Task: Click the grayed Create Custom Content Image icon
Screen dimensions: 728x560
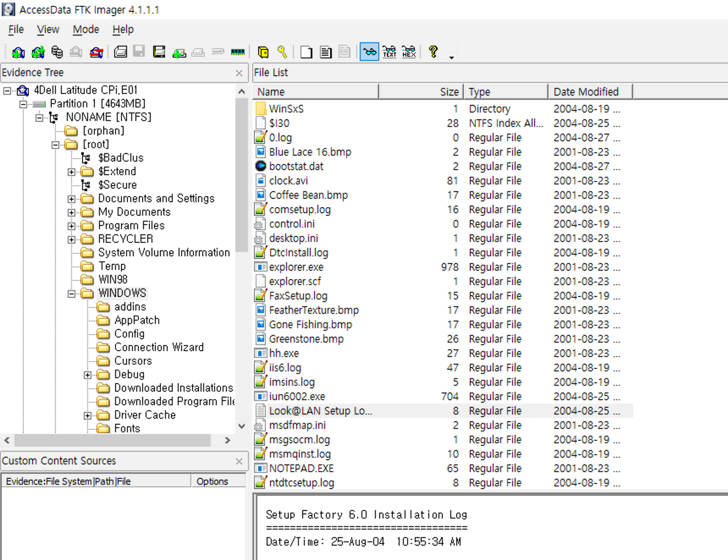Action: pos(198,52)
